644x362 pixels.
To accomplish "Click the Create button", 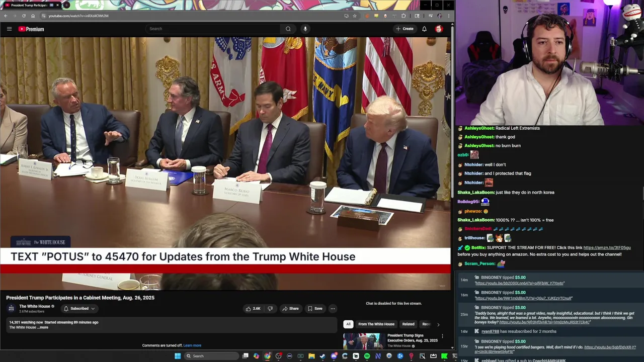I will pyautogui.click(x=405, y=29).
